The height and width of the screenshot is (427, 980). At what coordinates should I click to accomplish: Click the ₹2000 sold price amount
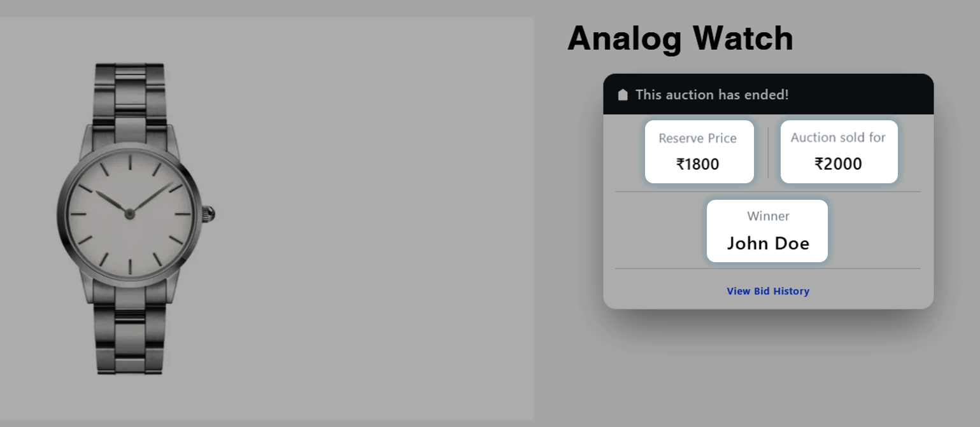pos(838,164)
